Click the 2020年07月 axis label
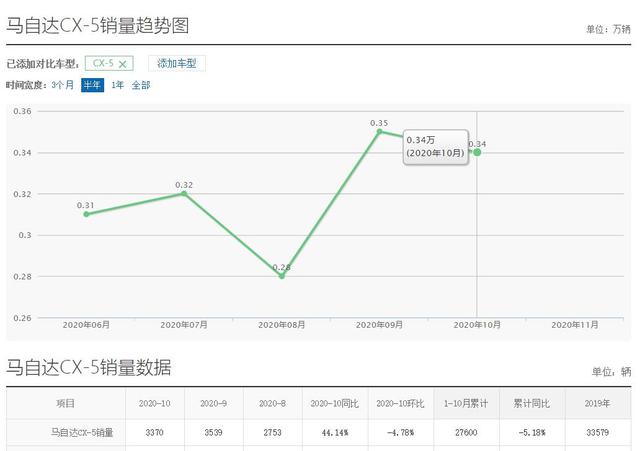Viewport: 640px width, 451px height. tap(184, 325)
